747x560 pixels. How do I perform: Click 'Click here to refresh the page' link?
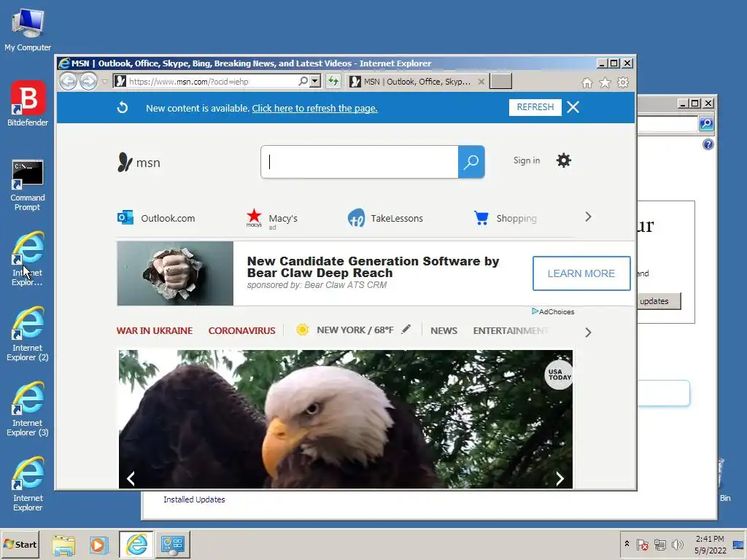(x=315, y=108)
